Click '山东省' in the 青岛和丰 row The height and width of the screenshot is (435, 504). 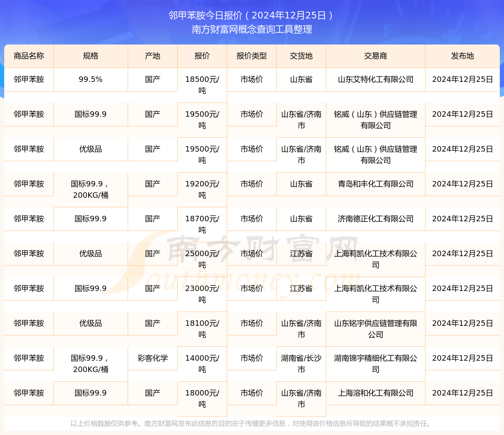tap(301, 184)
